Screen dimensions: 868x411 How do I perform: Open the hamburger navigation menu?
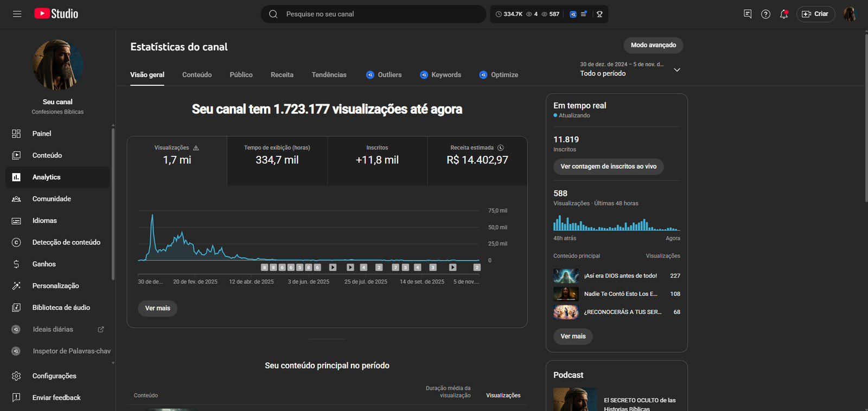(17, 14)
